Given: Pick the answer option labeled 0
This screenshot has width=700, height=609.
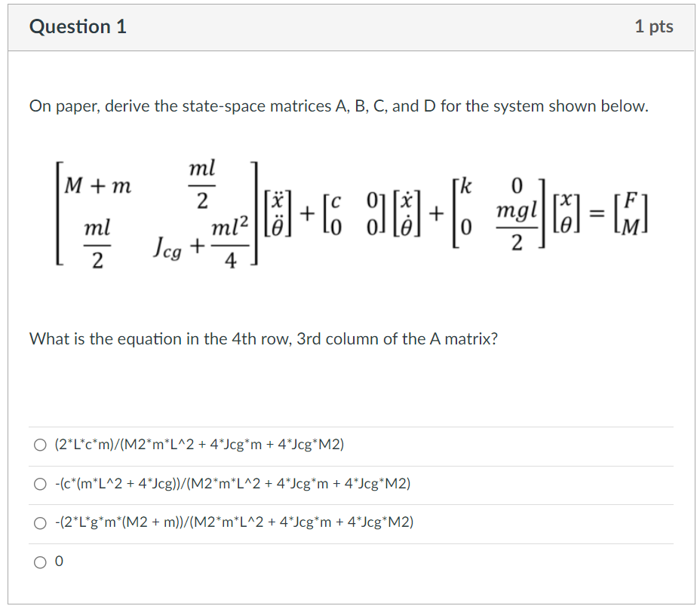Looking at the screenshot, I should click(41, 561).
